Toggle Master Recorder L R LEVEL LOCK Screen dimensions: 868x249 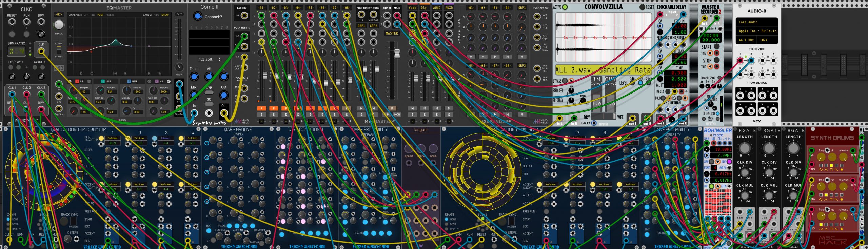point(718,113)
